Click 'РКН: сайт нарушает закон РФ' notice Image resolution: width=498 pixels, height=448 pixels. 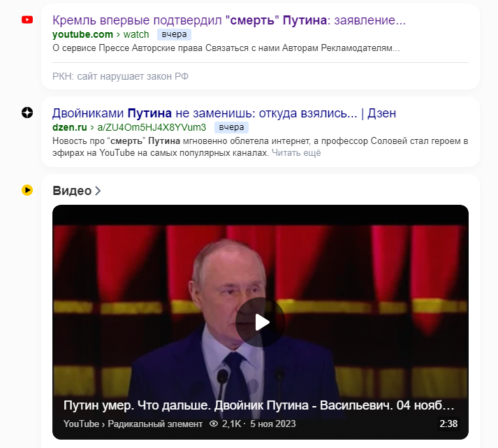coord(120,76)
